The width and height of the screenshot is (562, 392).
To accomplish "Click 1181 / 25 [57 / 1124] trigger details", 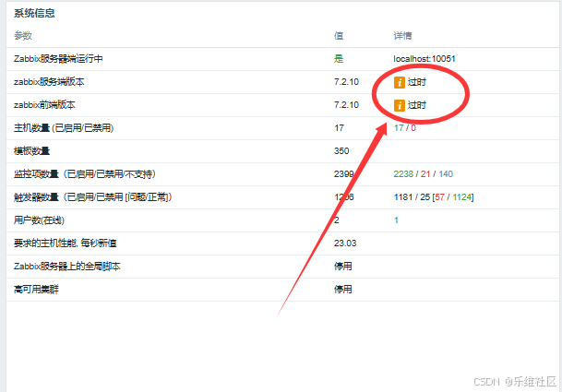I will (x=434, y=197).
